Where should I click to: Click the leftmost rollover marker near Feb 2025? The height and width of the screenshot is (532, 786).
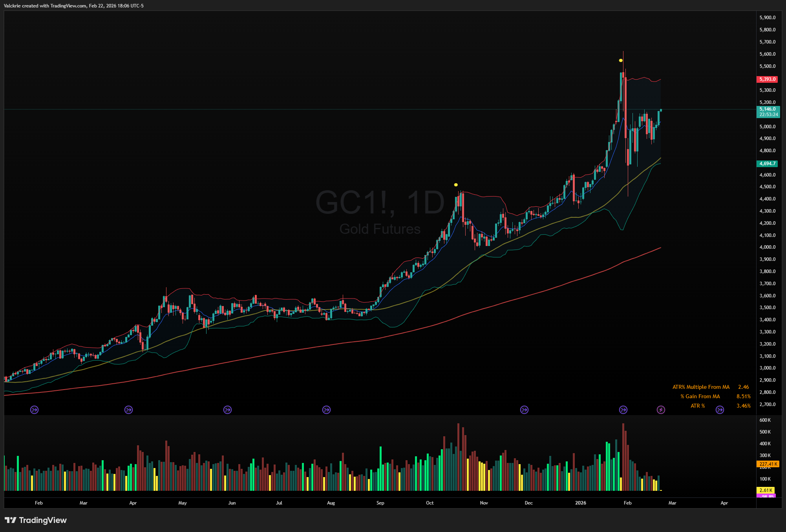[35, 410]
